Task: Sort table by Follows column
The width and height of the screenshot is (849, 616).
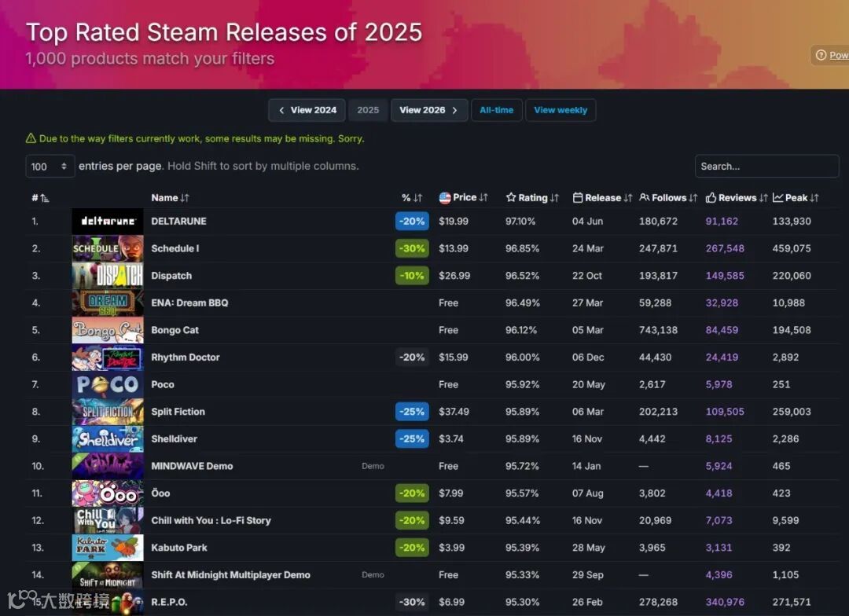Action: pos(668,197)
